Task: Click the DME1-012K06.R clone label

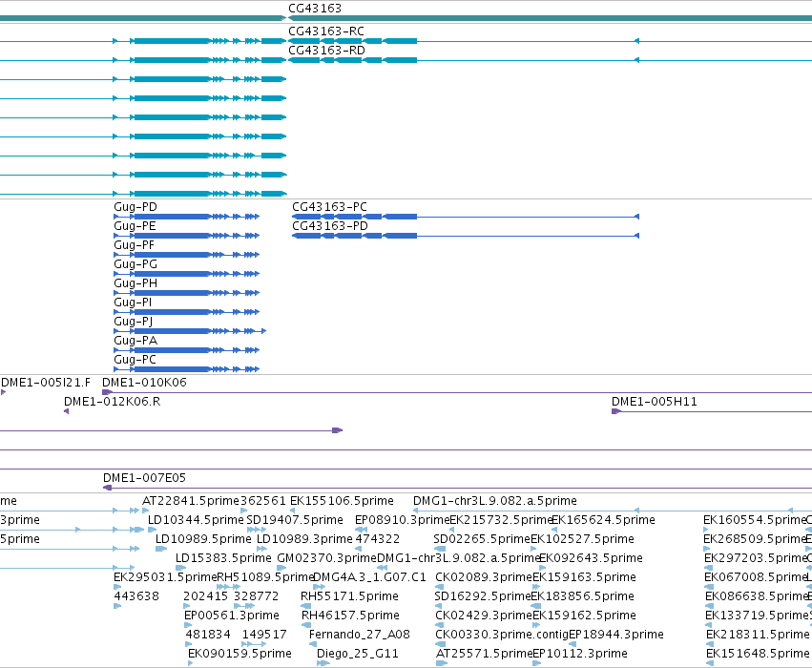Action: (112, 402)
